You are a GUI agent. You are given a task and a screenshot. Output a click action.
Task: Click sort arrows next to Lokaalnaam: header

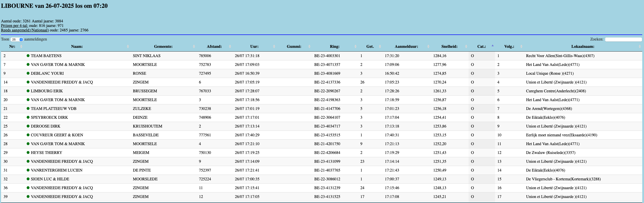[640, 47]
